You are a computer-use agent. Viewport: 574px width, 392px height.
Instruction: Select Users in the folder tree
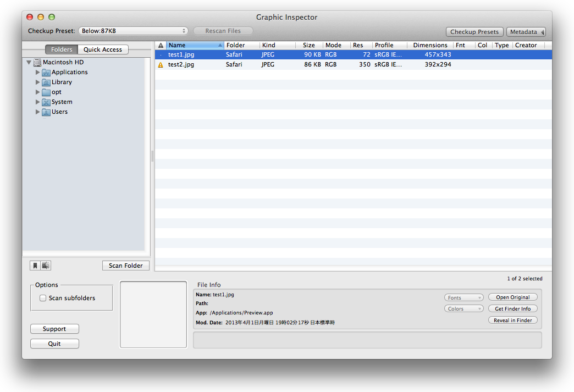(x=59, y=112)
